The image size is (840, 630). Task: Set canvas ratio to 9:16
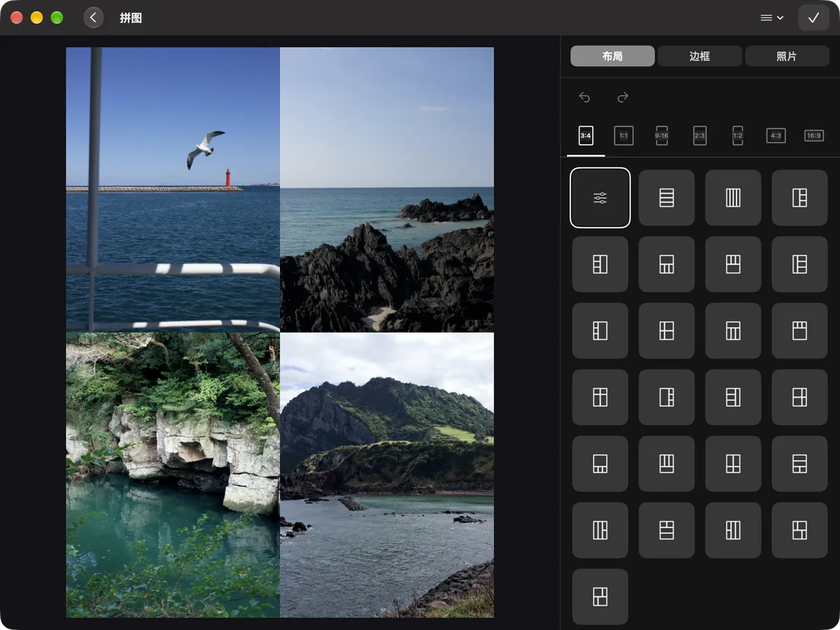[661, 136]
